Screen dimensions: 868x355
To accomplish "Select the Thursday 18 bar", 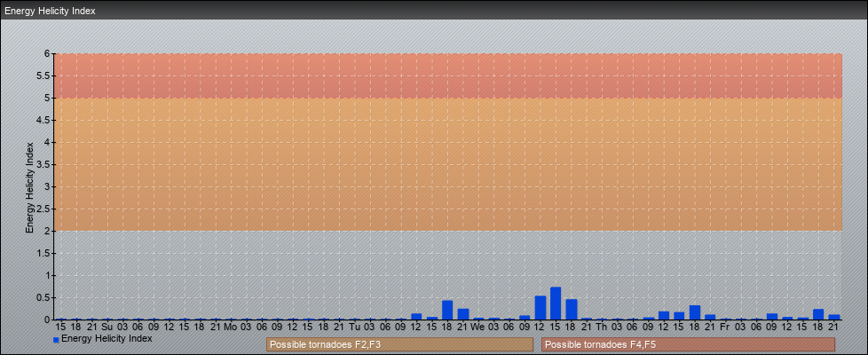I will click(x=695, y=312).
